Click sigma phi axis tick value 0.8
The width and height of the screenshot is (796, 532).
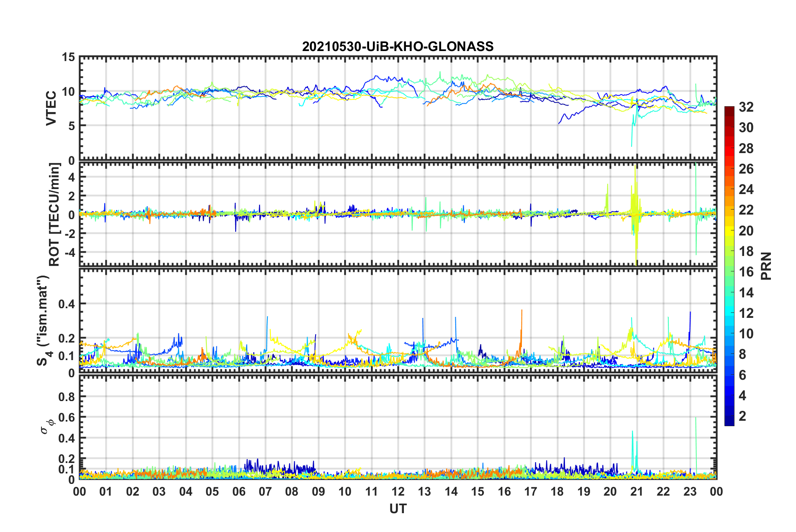[67, 396]
